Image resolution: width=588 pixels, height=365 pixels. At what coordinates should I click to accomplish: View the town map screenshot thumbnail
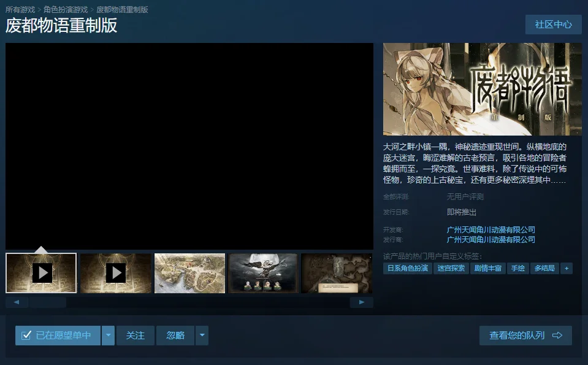tap(190, 273)
